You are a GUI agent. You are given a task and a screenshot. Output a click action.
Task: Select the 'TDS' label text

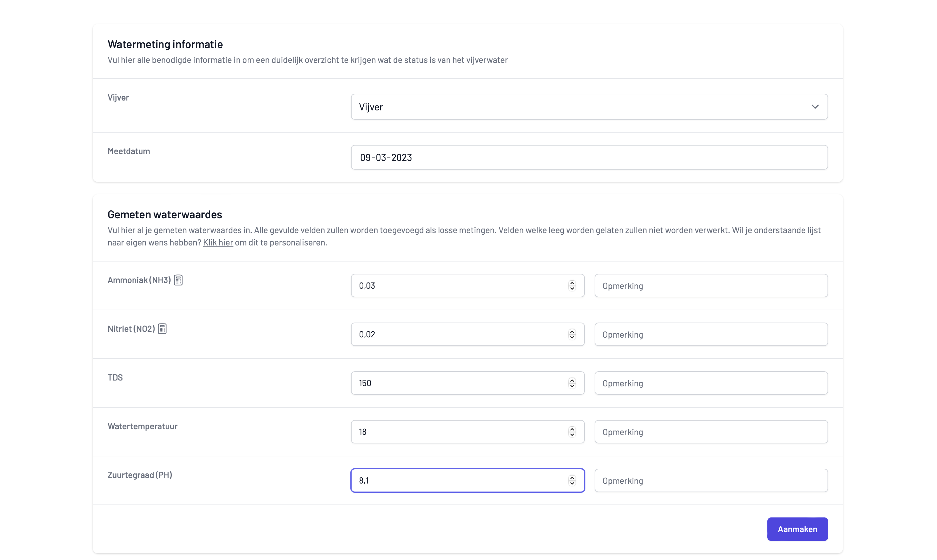pyautogui.click(x=115, y=377)
